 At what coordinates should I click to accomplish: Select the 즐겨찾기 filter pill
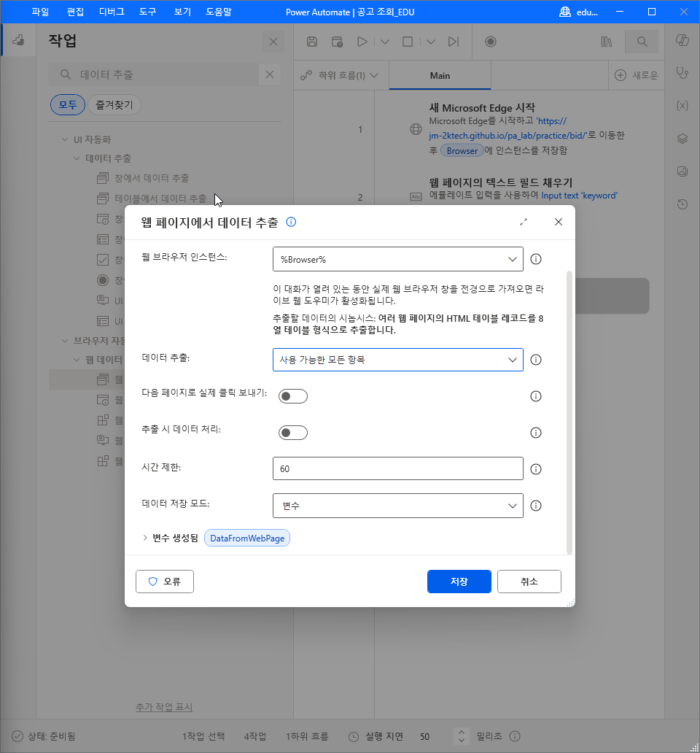pyautogui.click(x=114, y=104)
